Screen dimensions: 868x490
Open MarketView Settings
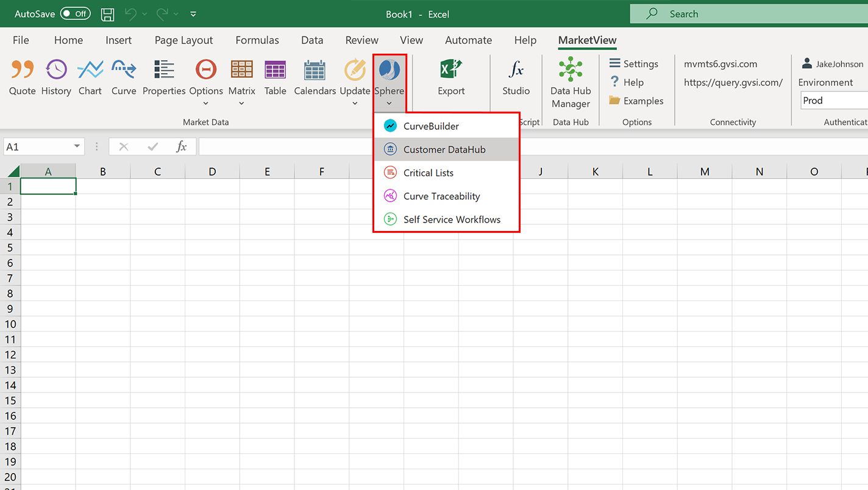tap(634, 64)
